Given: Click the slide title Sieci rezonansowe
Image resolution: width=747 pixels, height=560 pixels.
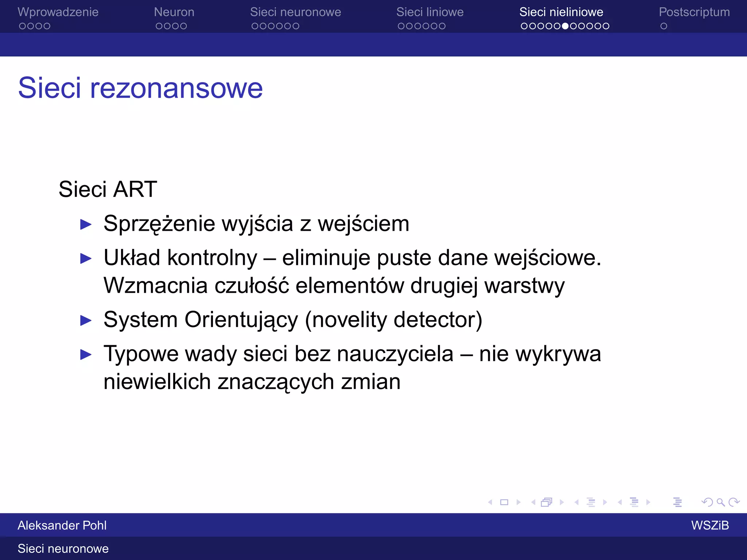Looking at the screenshot, I should (x=140, y=88).
